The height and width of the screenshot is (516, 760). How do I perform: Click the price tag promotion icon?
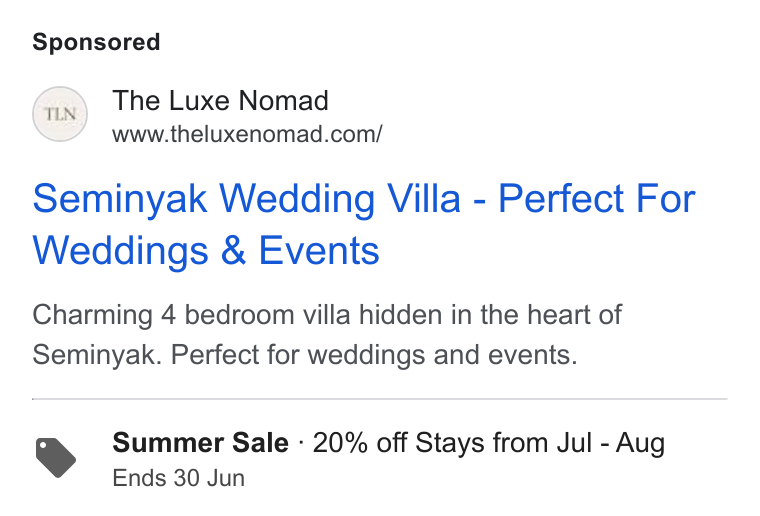tap(56, 458)
